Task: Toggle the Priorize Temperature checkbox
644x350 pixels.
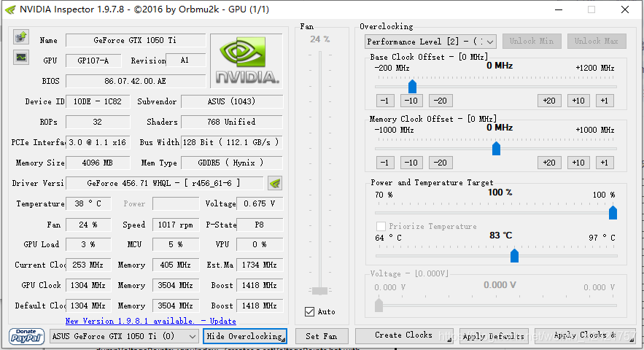Action: tap(381, 226)
